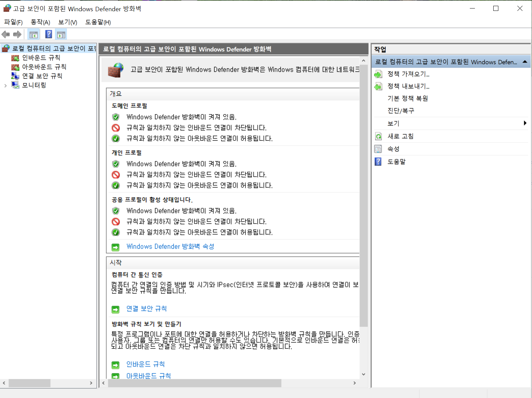The height and width of the screenshot is (398, 532).
Task: Click the 공용 프로필이 활성 상태입니다. heading
Action: pyautogui.click(x=152, y=200)
